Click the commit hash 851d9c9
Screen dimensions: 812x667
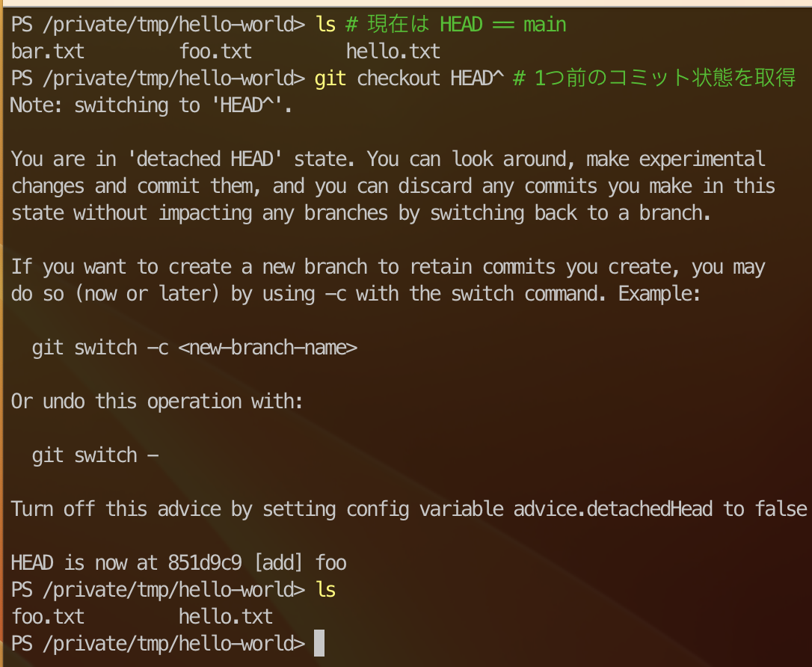tap(205, 562)
